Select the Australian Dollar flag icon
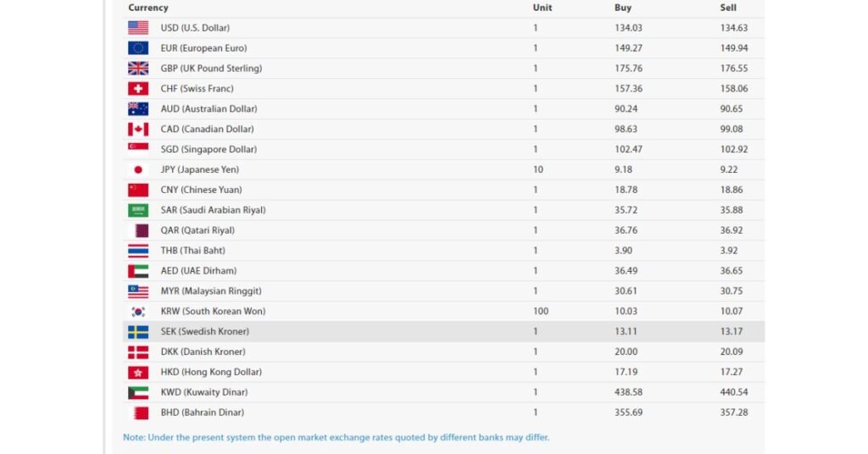Screen dimensions: 868x454 point(138,109)
